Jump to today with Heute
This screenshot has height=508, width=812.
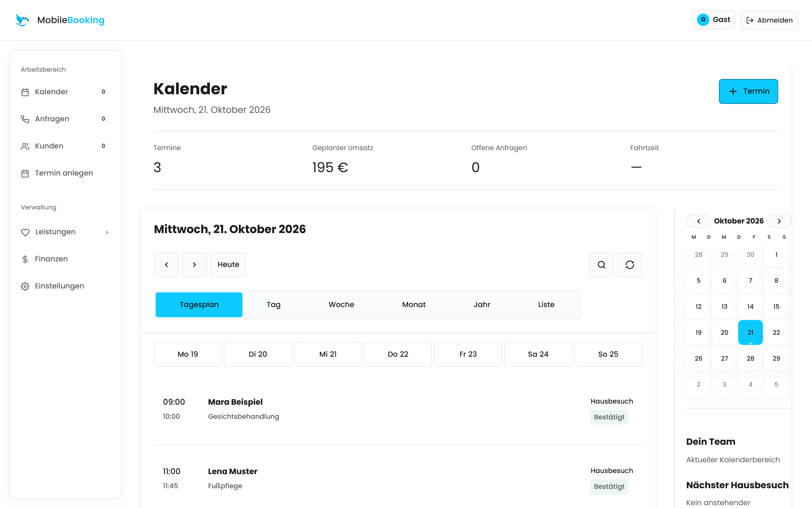228,265
